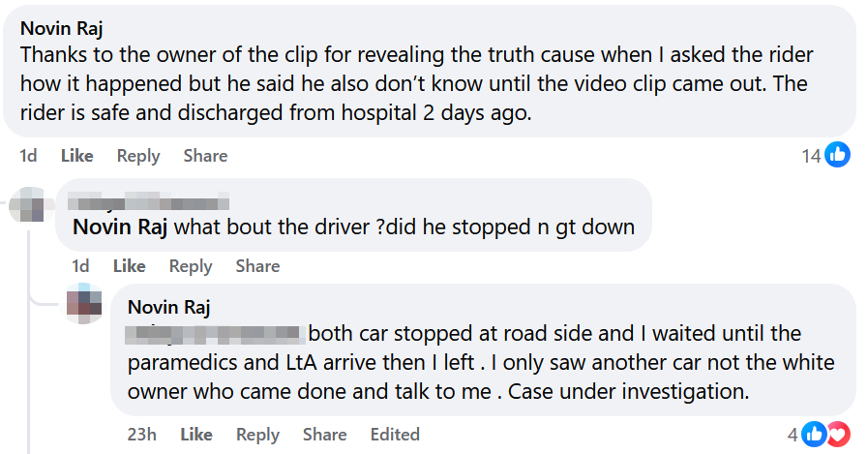Click the blue thumbs-up icon beside 14
The image size is (868, 454).
pyautogui.click(x=838, y=155)
